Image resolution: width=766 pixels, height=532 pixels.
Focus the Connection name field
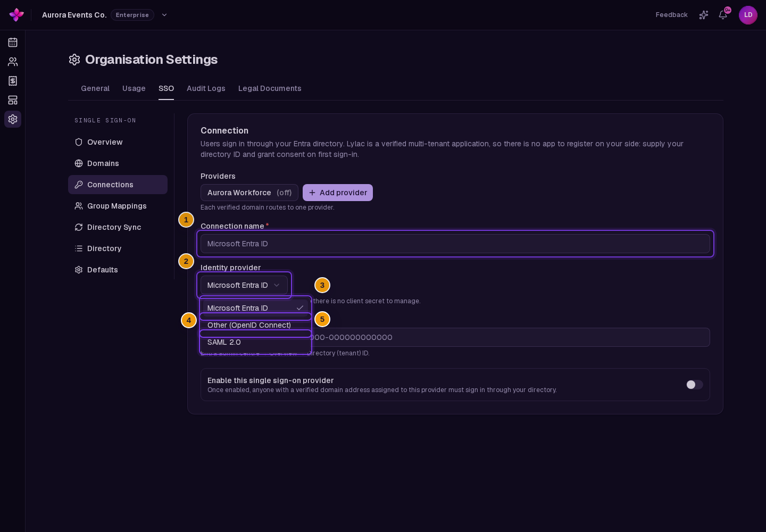tap(455, 244)
